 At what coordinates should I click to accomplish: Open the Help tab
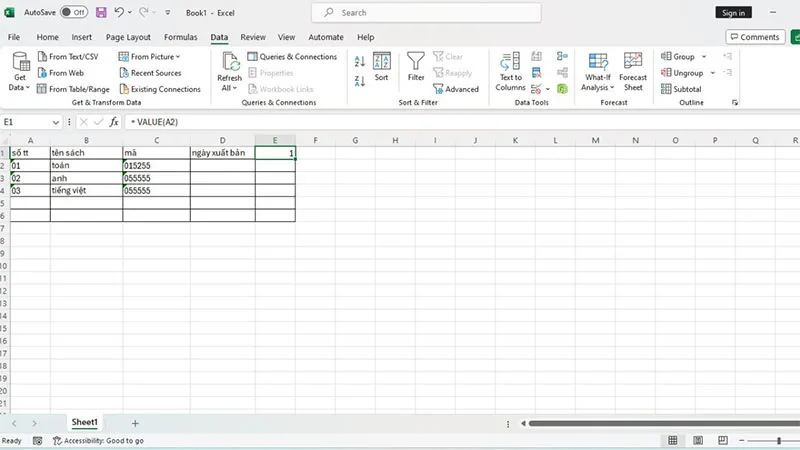(x=365, y=37)
